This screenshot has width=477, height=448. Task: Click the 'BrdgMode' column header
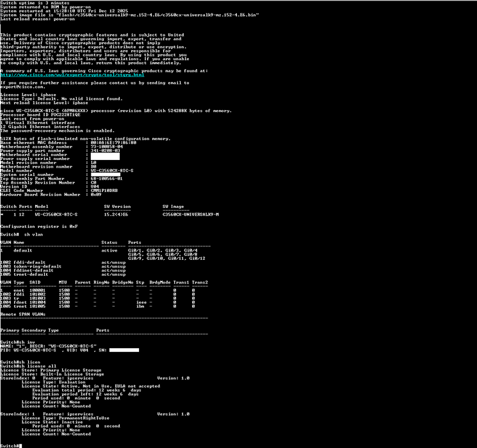(x=159, y=282)
